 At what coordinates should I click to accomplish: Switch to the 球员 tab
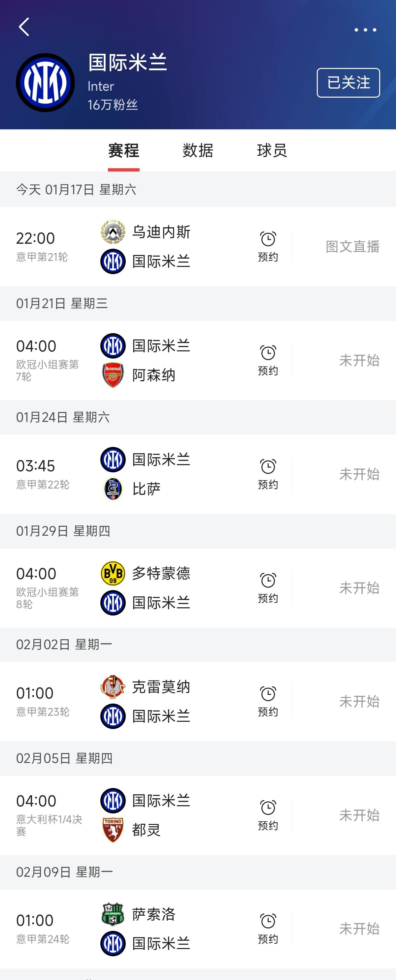click(x=272, y=151)
